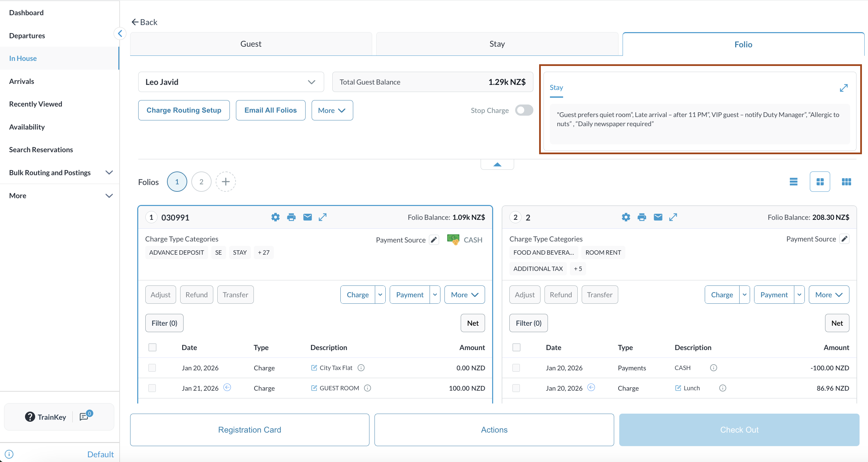Switch to list view layout icon
Image resolution: width=868 pixels, height=462 pixels.
pos(793,182)
